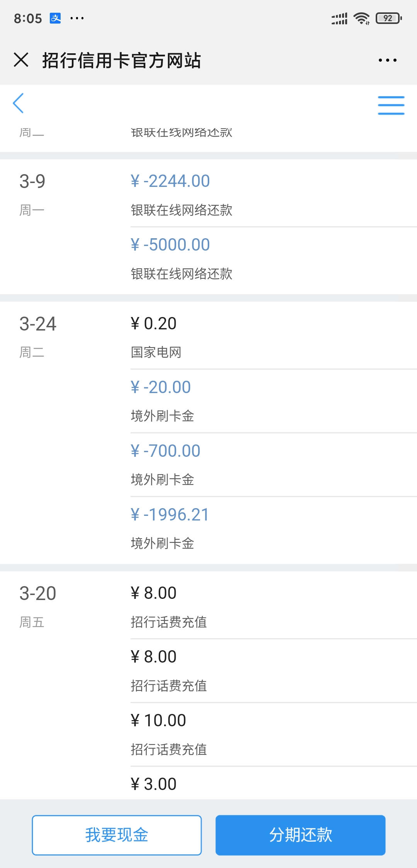Open the three-dot more options menu

pyautogui.click(x=387, y=60)
